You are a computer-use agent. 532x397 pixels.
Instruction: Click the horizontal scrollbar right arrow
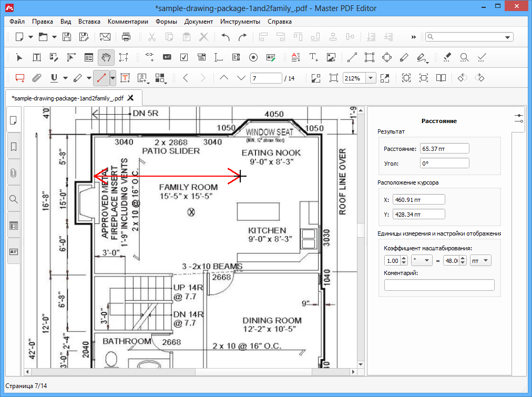(353, 372)
